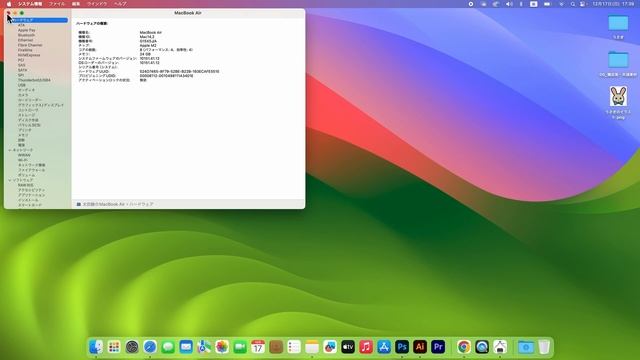Select PCI in the sidebar
The width and height of the screenshot is (640, 360).
point(21,60)
